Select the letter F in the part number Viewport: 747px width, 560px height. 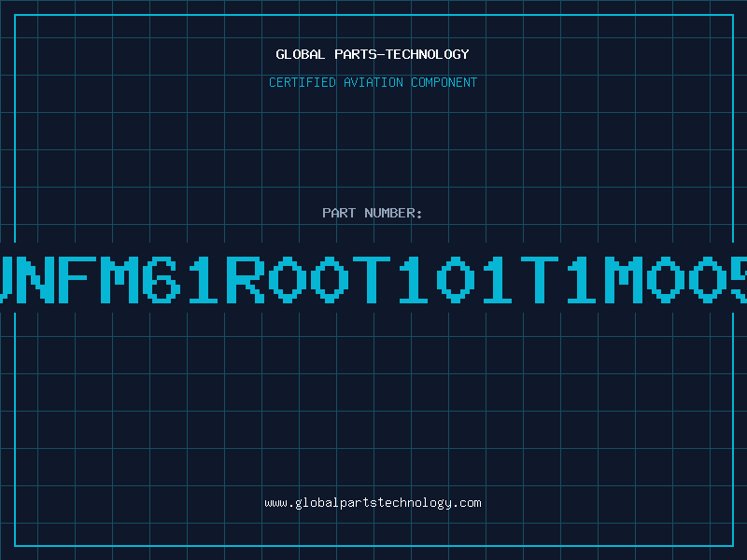(78, 280)
